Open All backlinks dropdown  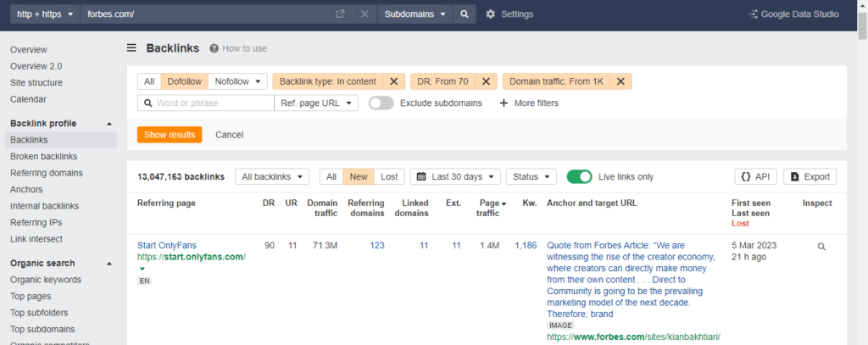272,176
